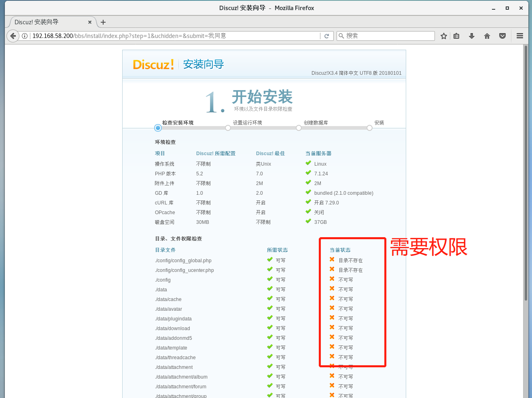Click the green check for ./data/download
The width and height of the screenshot is (532, 398).
(x=270, y=328)
